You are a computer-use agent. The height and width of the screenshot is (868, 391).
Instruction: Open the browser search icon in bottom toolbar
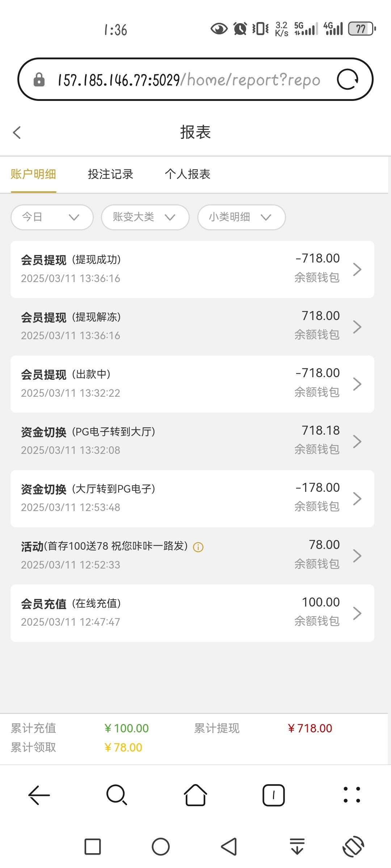117,795
